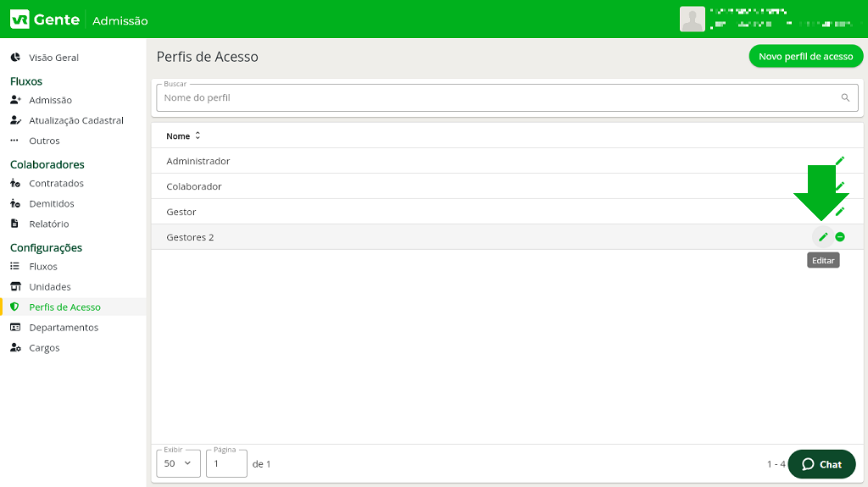868x487 pixels.
Task: Focus the Nome do perfil search field
Action: pos(496,98)
